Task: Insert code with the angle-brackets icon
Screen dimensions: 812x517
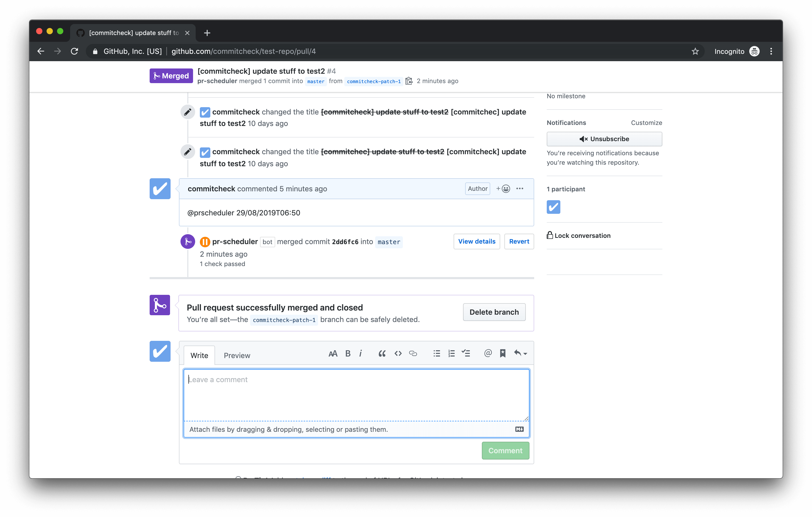Action: point(398,353)
